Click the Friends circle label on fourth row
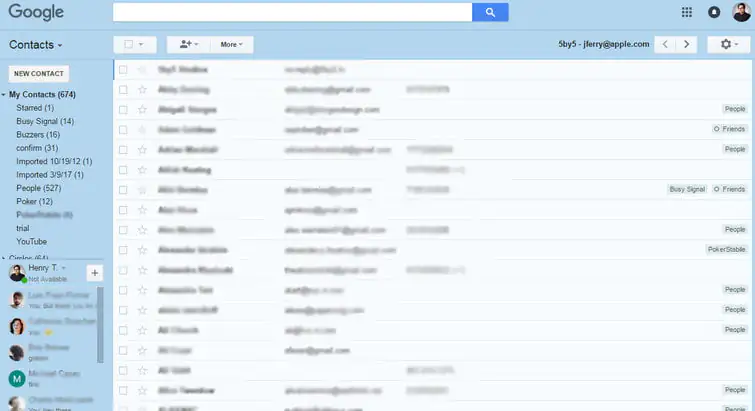Viewport: 755px width, 411px height. 729,129
